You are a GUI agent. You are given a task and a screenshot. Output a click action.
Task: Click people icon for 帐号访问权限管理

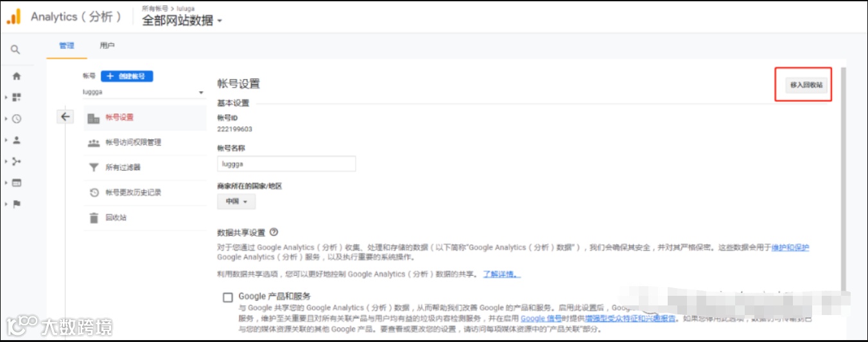[x=94, y=142]
